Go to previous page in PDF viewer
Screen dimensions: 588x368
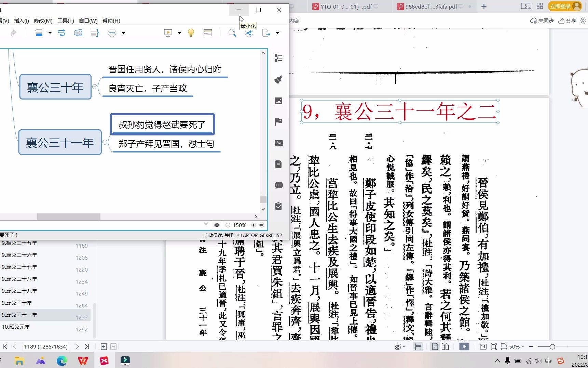click(14, 346)
